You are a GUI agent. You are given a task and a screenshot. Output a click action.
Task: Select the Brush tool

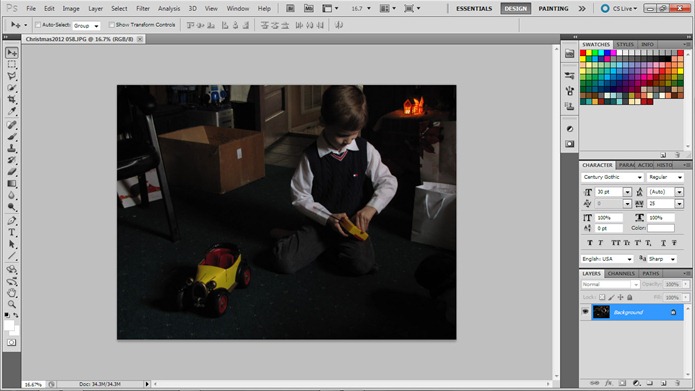pyautogui.click(x=12, y=137)
